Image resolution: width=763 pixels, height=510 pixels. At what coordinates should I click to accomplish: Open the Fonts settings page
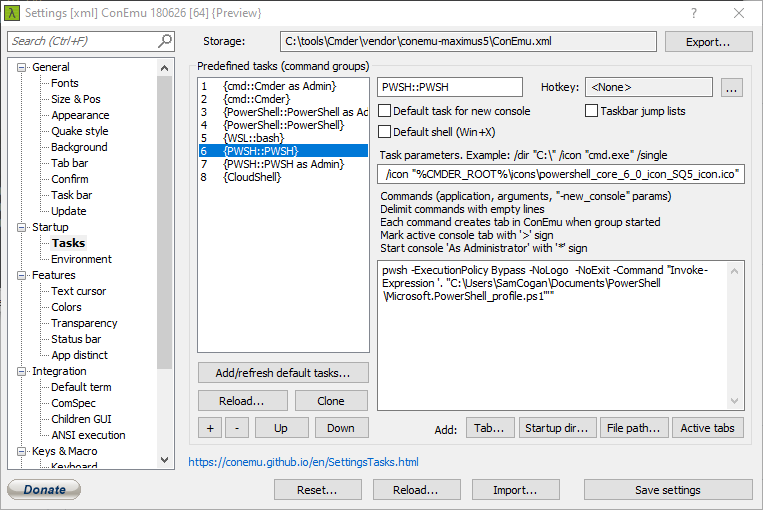click(x=65, y=83)
